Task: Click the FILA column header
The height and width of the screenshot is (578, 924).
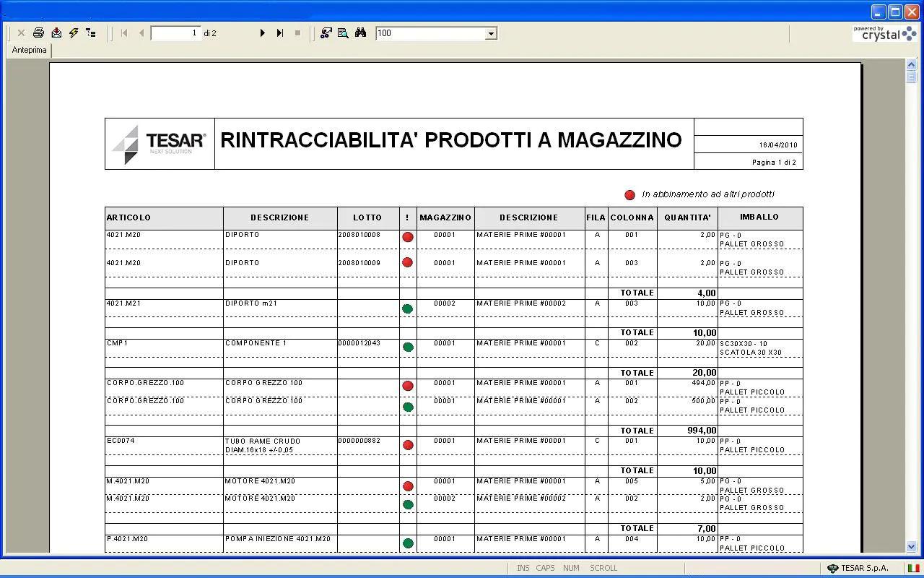Action: 596,217
